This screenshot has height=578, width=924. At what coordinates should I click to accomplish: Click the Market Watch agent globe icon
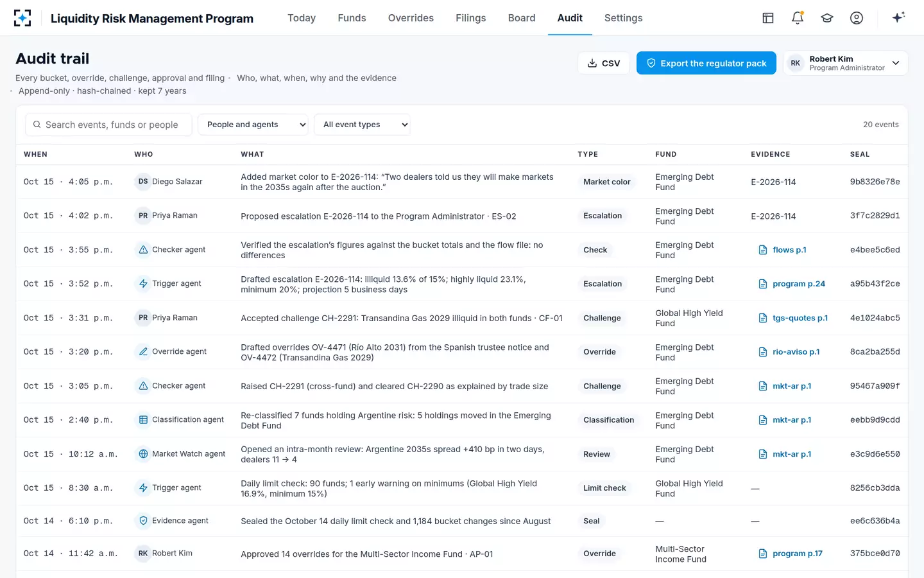[143, 454]
